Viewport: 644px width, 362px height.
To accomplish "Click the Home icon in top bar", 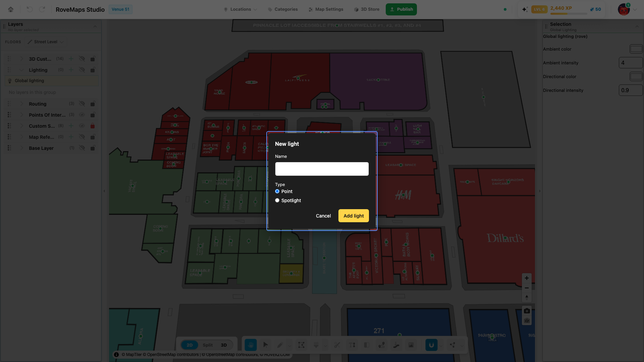I will [11, 9].
